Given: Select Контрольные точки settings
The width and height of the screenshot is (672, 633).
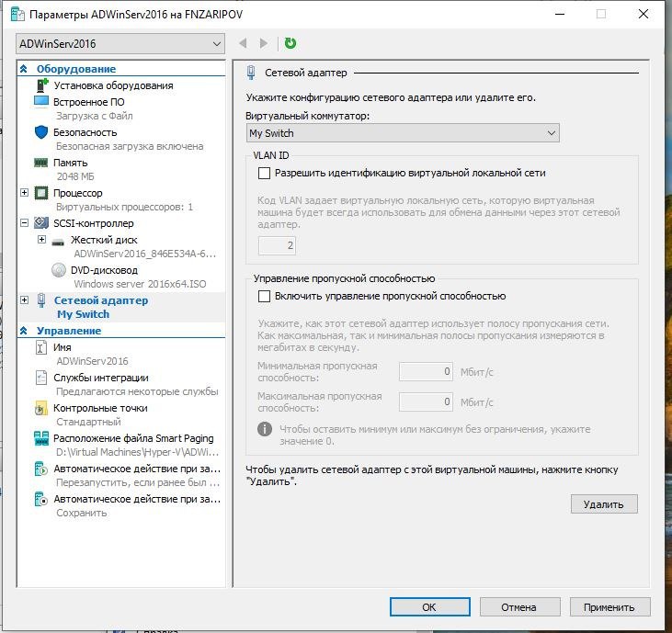Looking at the screenshot, I should click(x=100, y=408).
